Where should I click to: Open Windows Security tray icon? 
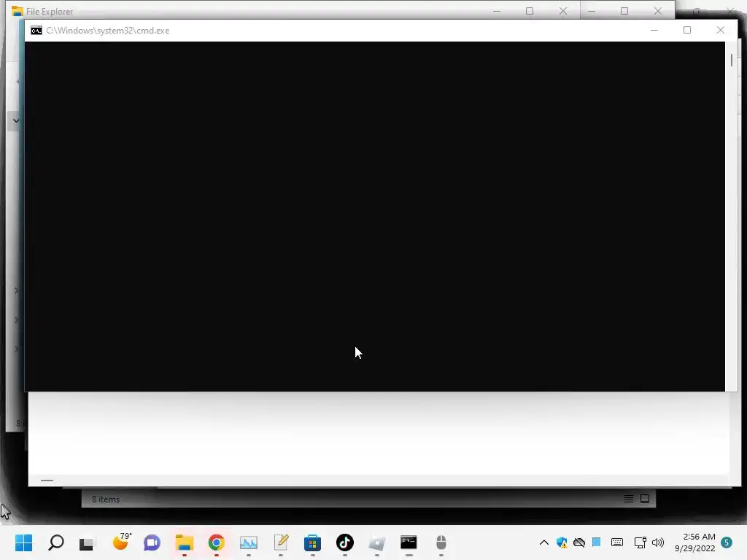[562, 542]
